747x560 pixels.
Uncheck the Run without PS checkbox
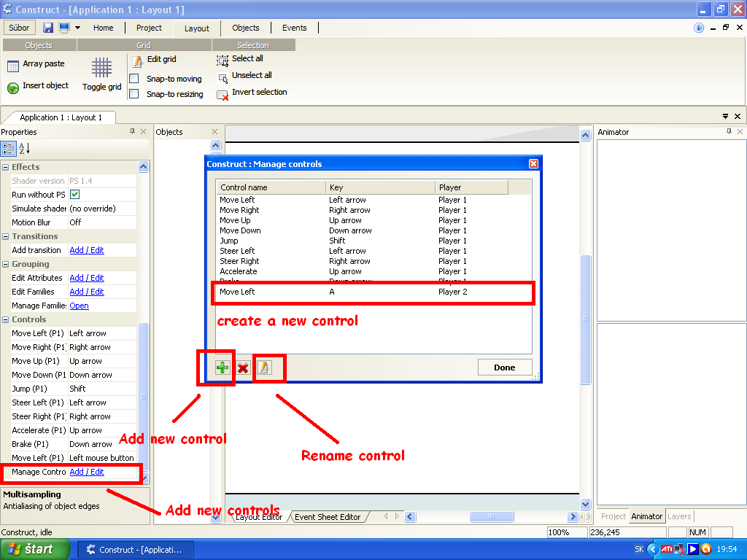coord(75,195)
